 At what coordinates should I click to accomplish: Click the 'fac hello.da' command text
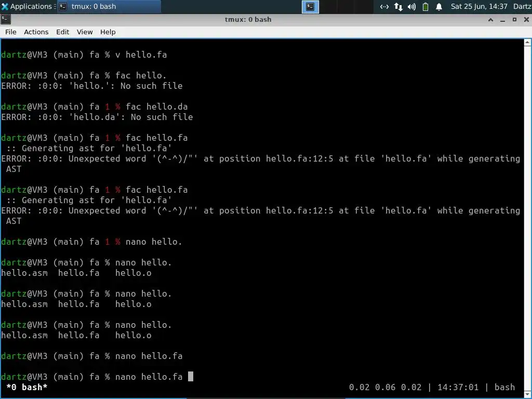(x=156, y=107)
